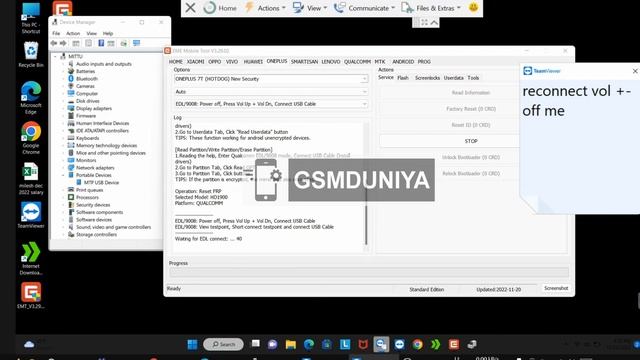Viewport: 640px width, 360px height.
Task: Open the Auto dropdown in Options
Action: click(x=271, y=92)
